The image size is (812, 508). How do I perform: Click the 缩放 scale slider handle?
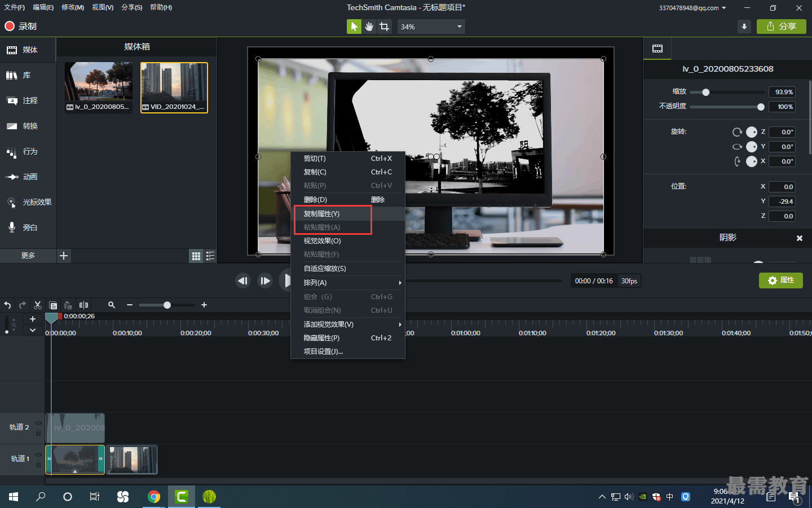705,92
